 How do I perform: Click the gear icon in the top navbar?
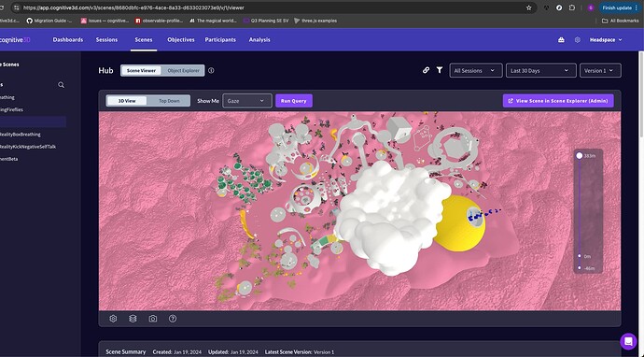coord(578,40)
